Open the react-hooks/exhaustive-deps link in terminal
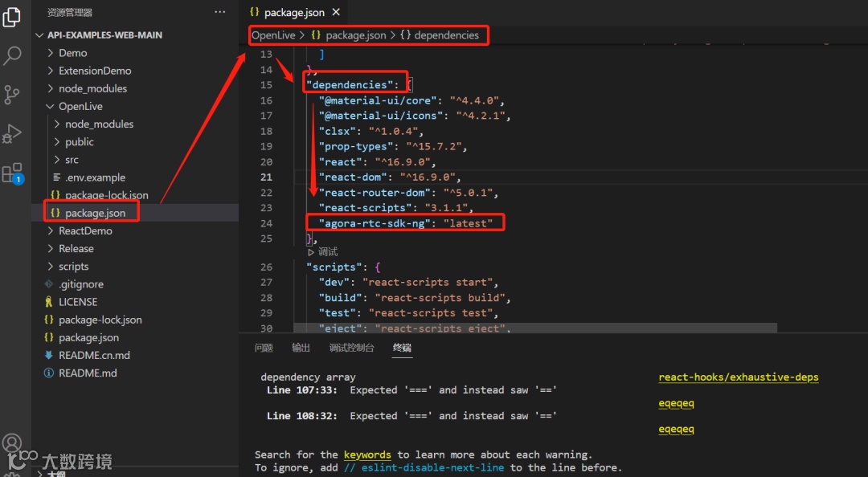868x477 pixels. [738, 377]
